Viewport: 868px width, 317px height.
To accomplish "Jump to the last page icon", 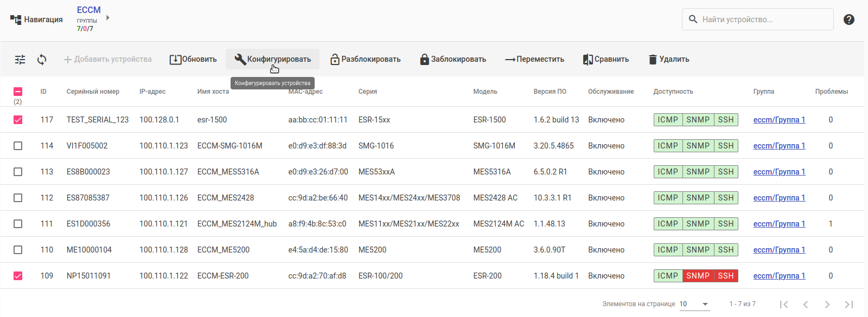I will [x=849, y=305].
